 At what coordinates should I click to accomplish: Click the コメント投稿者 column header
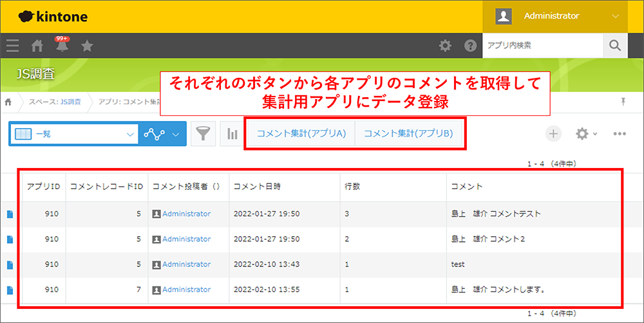coord(189,187)
